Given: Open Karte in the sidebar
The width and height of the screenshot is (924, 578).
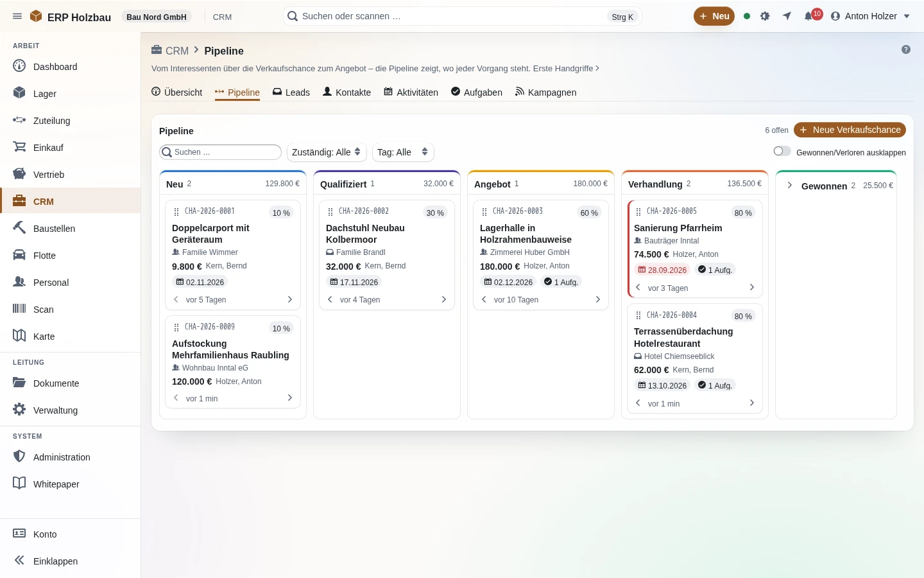Looking at the screenshot, I should [x=71, y=336].
